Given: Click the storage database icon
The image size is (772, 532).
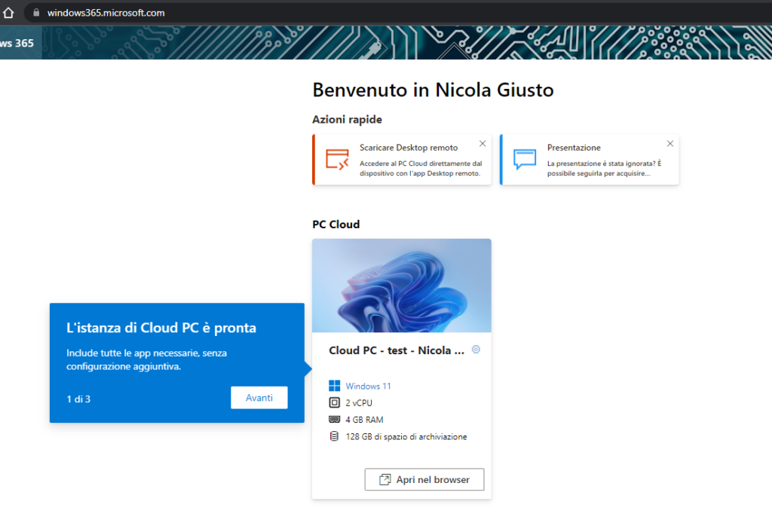Looking at the screenshot, I should pos(334,436).
